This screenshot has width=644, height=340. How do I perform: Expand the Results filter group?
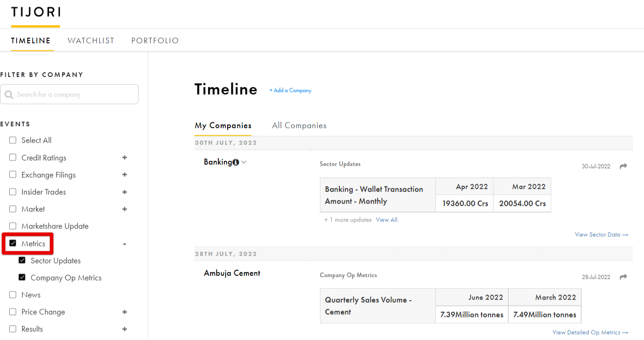125,329
